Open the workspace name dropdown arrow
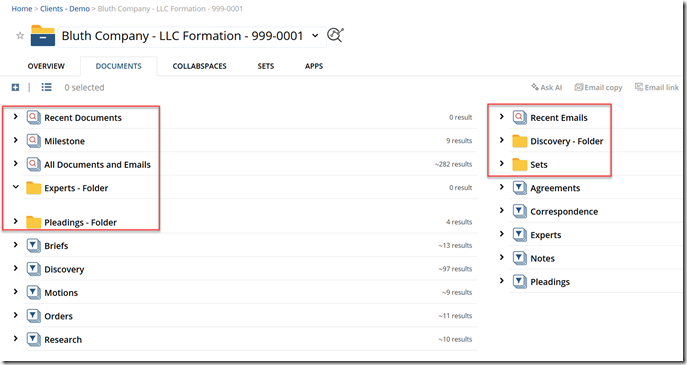 coord(315,35)
